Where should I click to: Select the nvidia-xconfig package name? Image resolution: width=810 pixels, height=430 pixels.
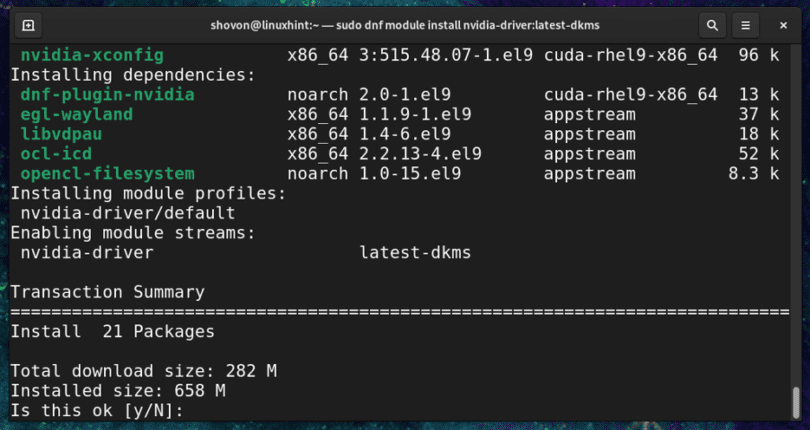[92, 55]
